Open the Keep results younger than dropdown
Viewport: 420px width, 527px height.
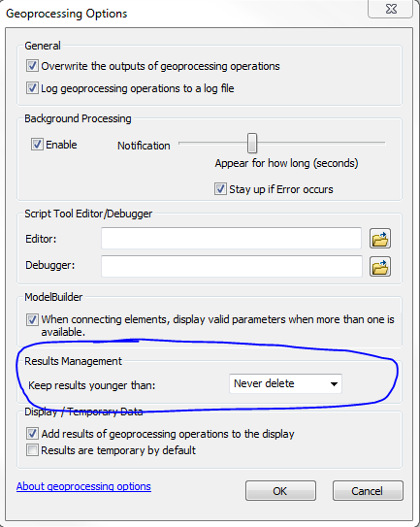[285, 383]
